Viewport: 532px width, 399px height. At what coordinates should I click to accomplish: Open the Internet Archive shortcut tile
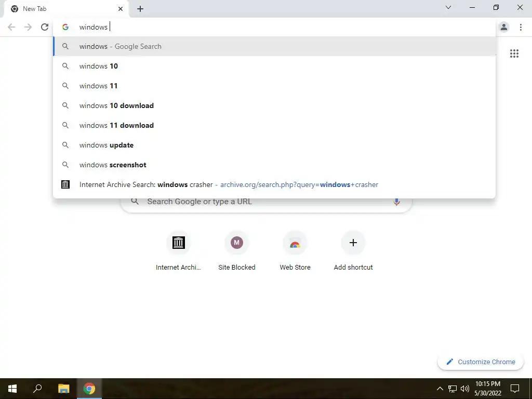coord(179,251)
